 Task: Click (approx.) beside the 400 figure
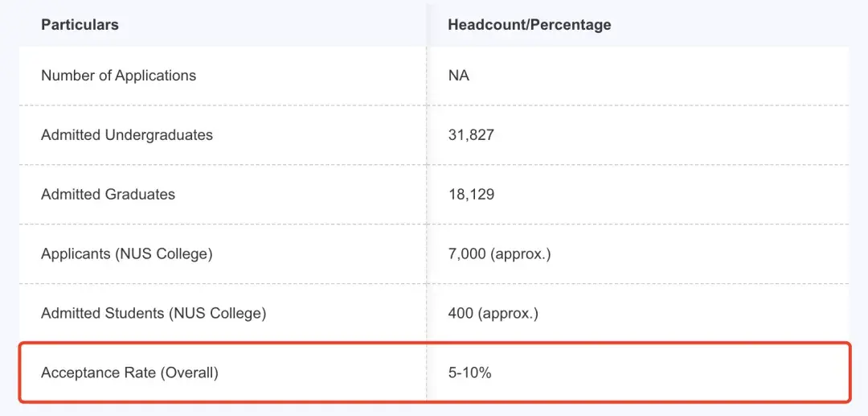point(508,313)
